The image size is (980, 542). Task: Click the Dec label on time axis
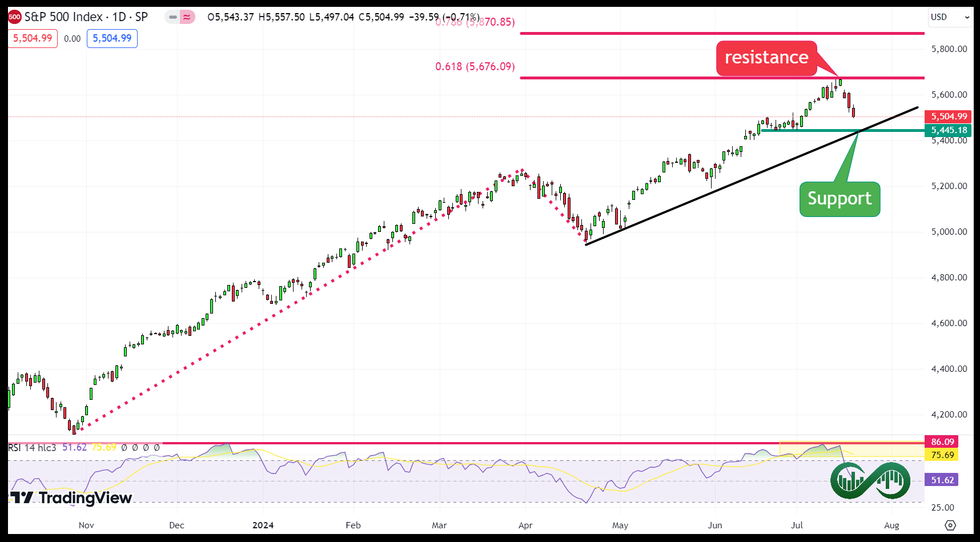(x=177, y=525)
